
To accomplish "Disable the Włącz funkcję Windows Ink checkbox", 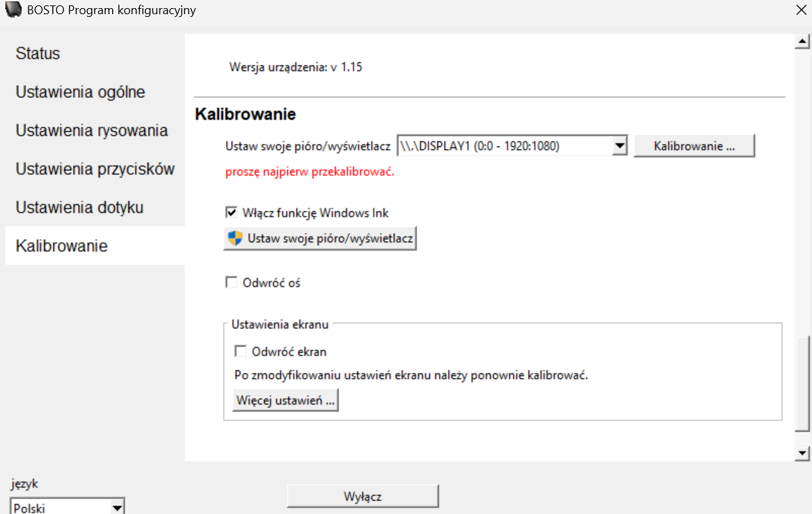I will tap(231, 213).
